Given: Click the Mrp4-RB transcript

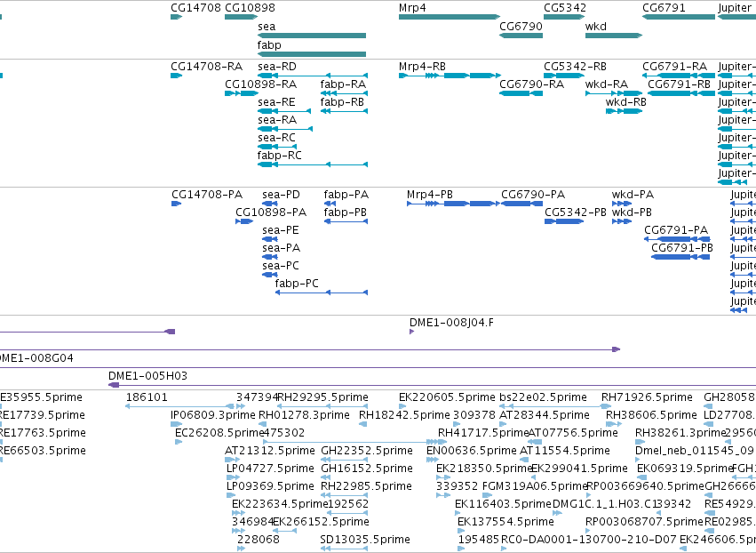Looking at the screenshot, I should coord(450,76).
